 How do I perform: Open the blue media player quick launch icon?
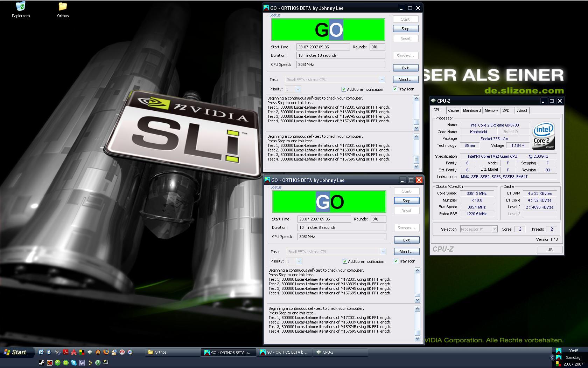pyautogui.click(x=130, y=352)
